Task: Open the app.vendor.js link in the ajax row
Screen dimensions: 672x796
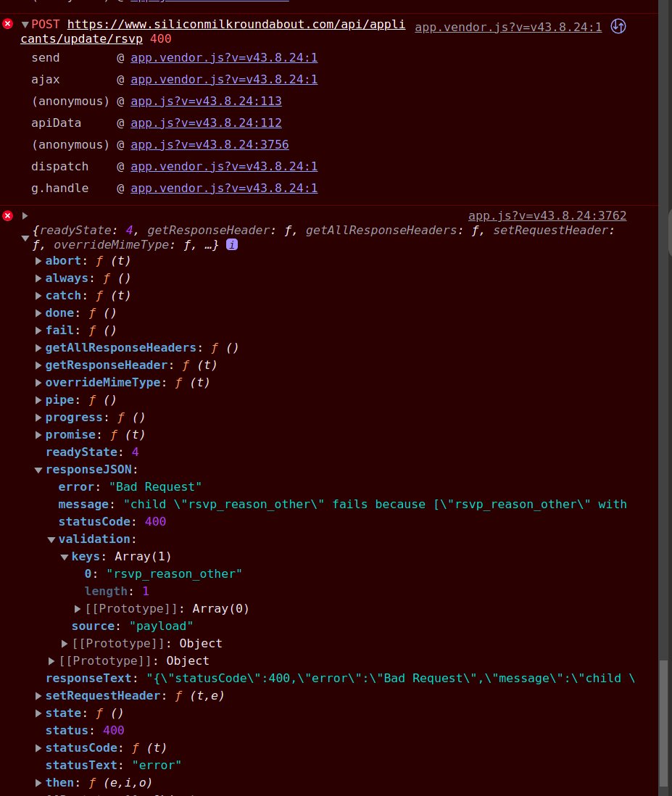Action: (224, 80)
